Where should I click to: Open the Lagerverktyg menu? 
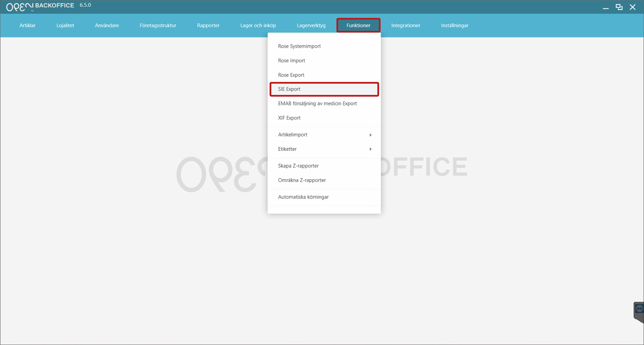[x=311, y=25]
